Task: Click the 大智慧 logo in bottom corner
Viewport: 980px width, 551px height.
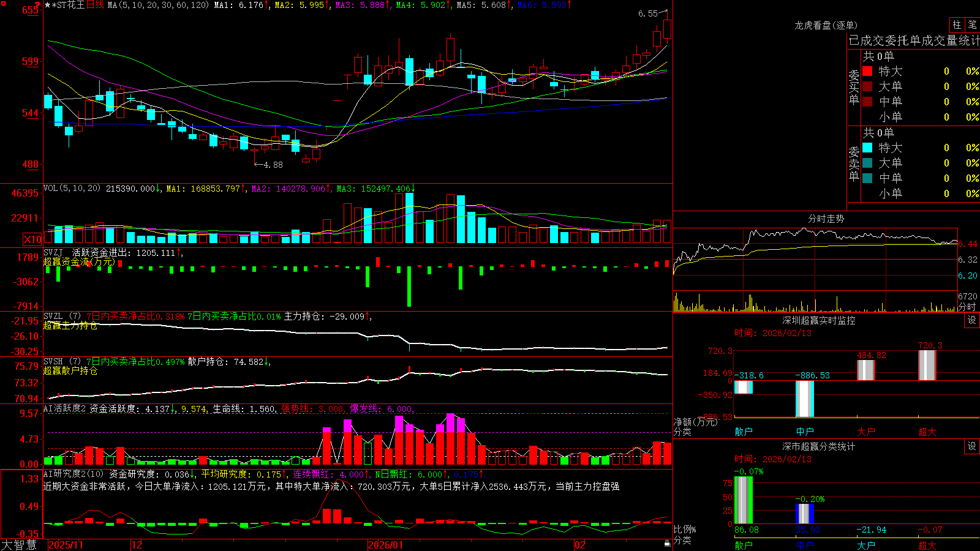Action: 18,545
